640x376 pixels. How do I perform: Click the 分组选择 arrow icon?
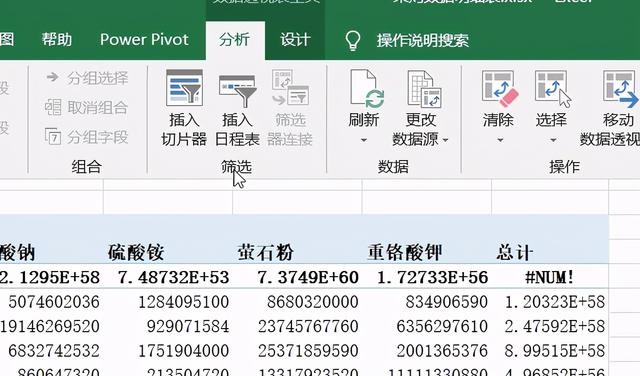(53, 76)
